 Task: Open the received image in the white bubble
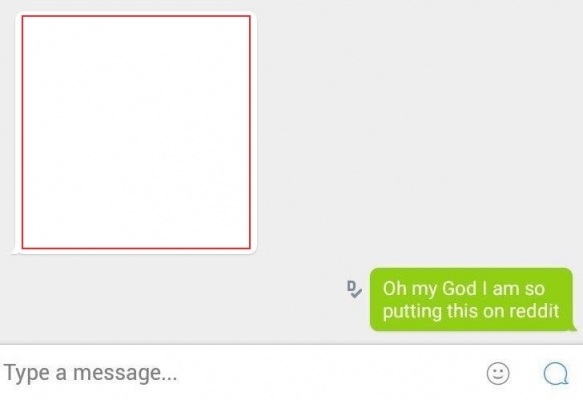pyautogui.click(x=136, y=132)
